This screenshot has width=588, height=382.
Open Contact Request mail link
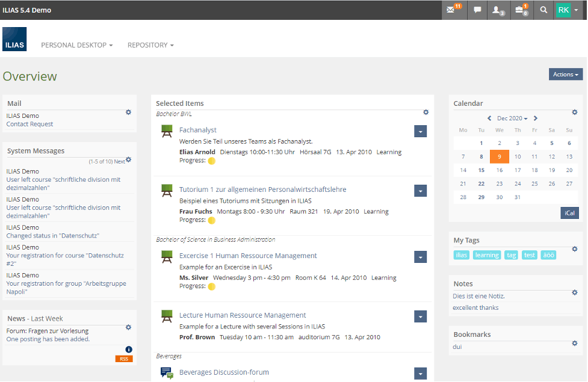click(x=29, y=124)
